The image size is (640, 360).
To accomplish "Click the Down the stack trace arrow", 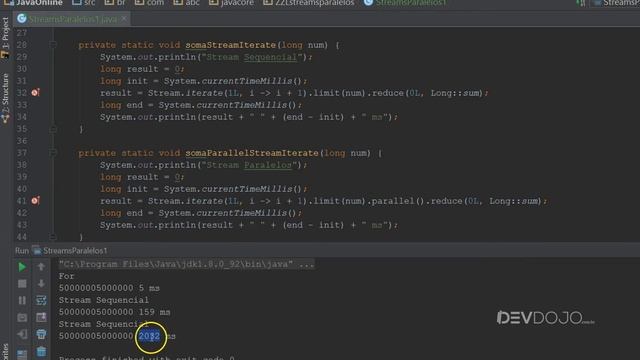I will tap(41, 284).
